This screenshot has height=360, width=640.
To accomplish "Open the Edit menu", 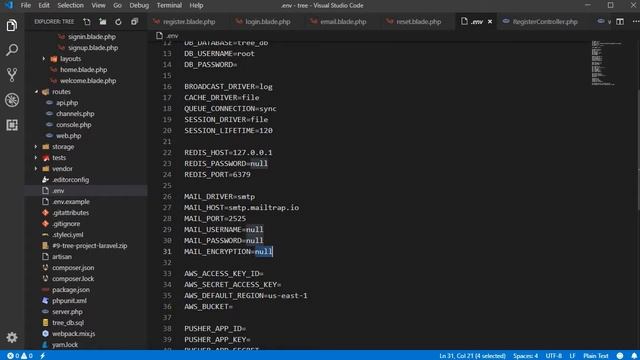I will [x=44, y=5].
